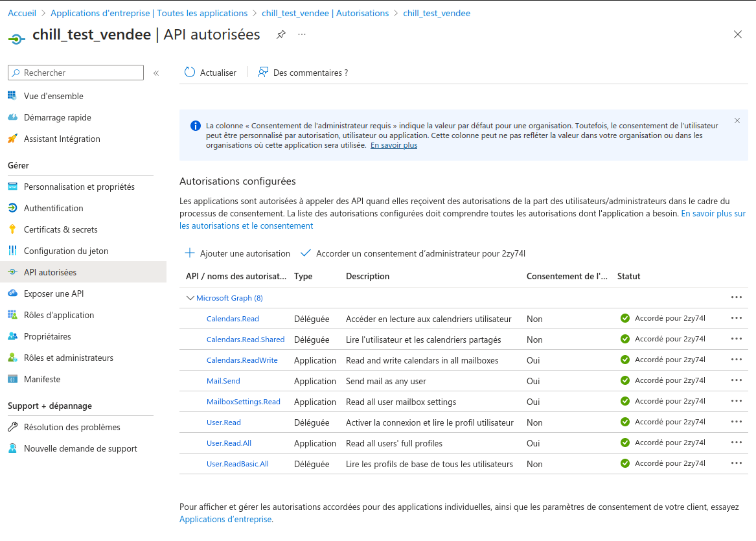This screenshot has height=541, width=756.
Task: Open more options next to the title
Action: coord(302,34)
